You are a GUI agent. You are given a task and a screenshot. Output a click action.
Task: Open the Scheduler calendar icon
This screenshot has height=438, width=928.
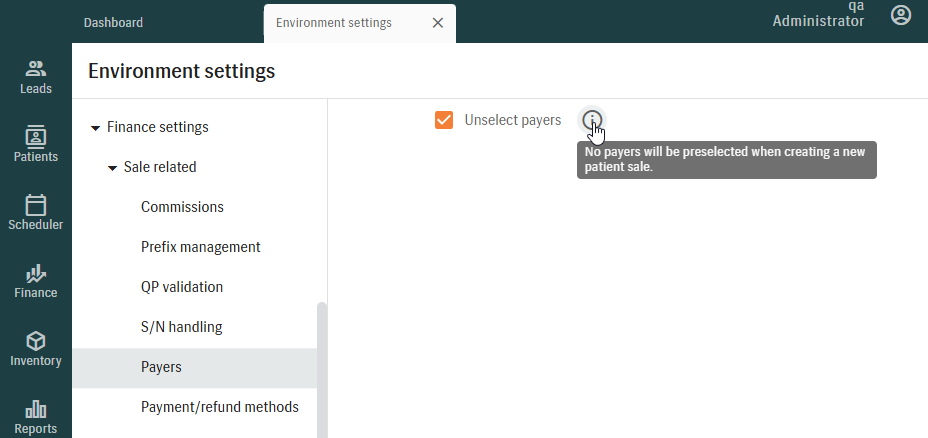click(x=36, y=205)
